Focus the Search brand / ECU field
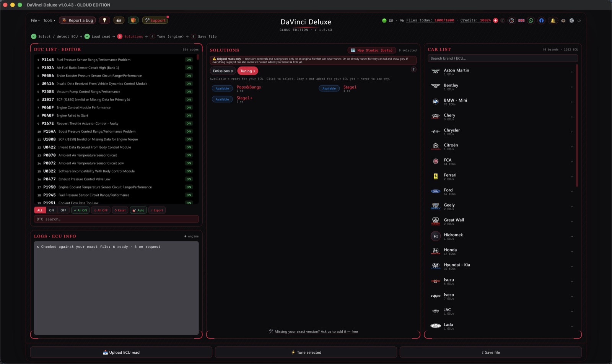The height and width of the screenshot is (364, 612). (503, 58)
